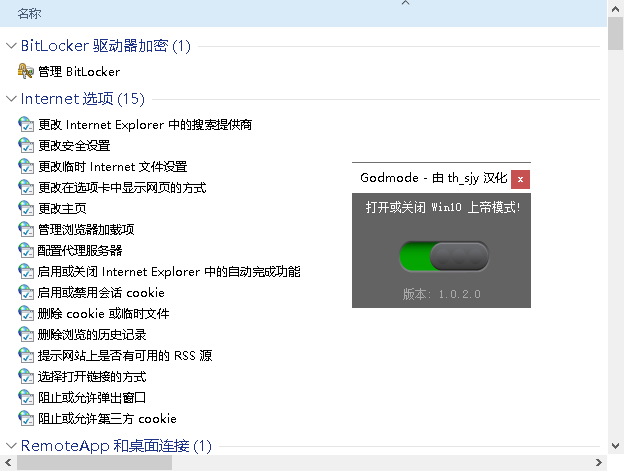Click icon beside 删除浏览的历史记录
Image resolution: width=624 pixels, height=471 pixels.
coord(26,334)
